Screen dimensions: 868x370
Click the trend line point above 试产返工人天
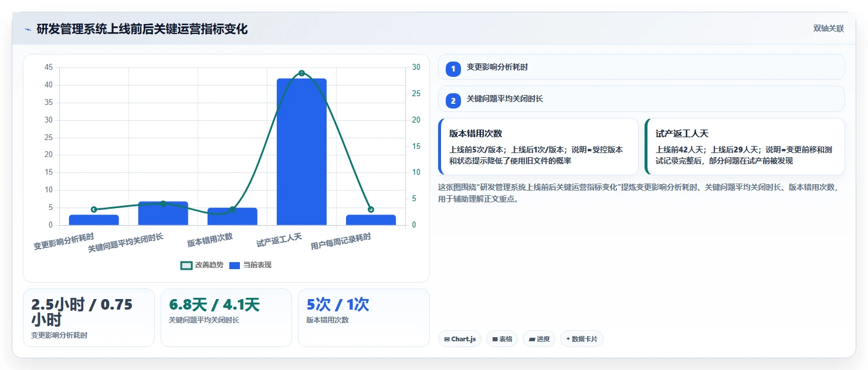301,73
